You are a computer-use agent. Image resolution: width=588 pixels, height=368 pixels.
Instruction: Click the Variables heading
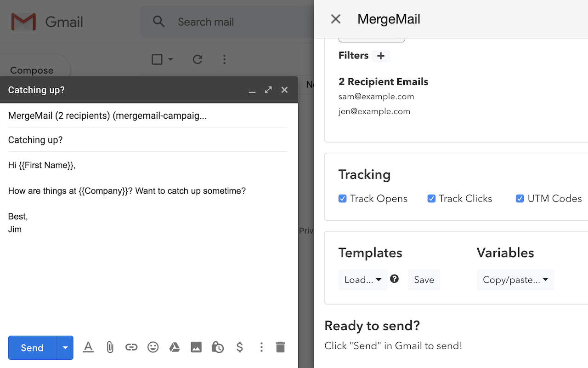505,253
